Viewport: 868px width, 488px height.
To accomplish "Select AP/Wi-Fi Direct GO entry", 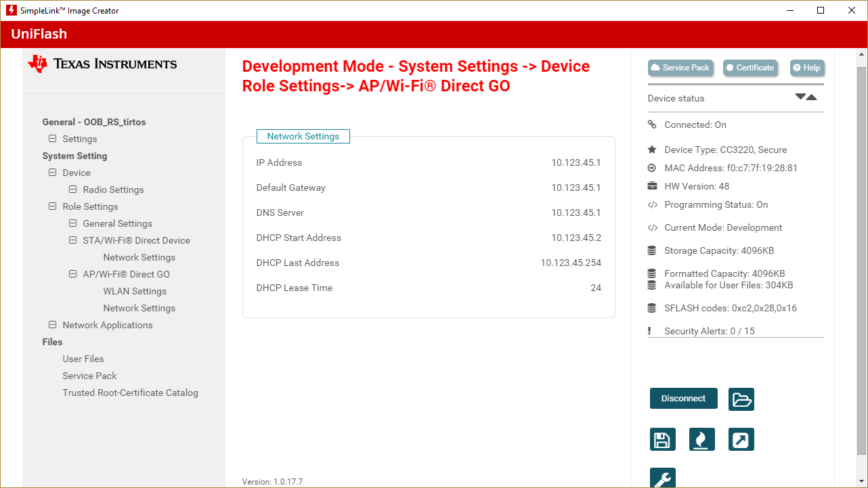I will pos(126,274).
